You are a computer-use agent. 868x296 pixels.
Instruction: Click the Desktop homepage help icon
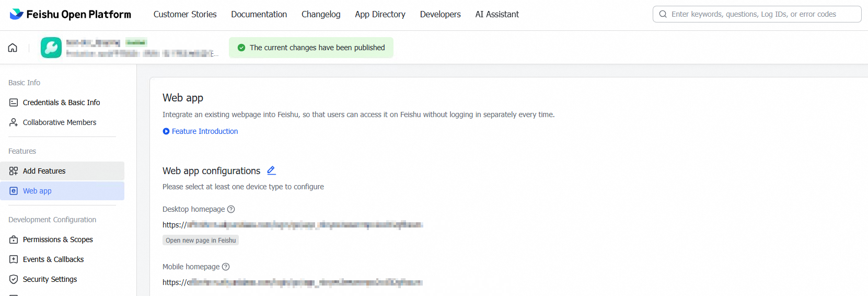[231, 209]
